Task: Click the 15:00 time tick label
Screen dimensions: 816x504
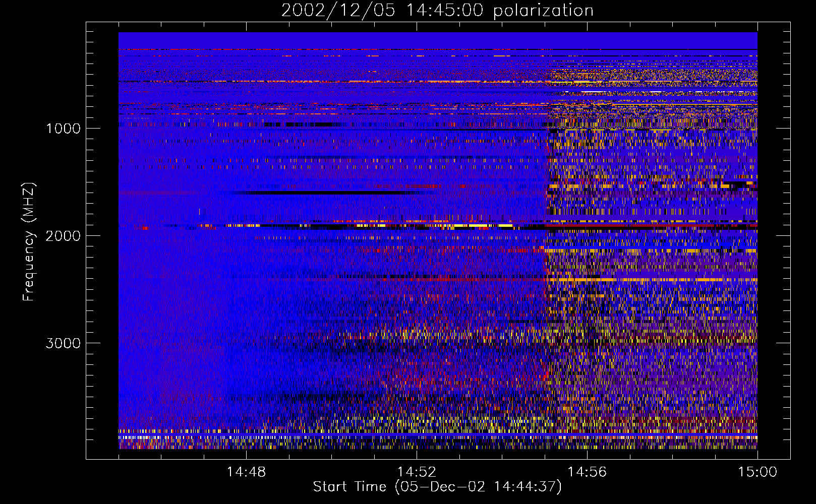Action: click(x=757, y=472)
